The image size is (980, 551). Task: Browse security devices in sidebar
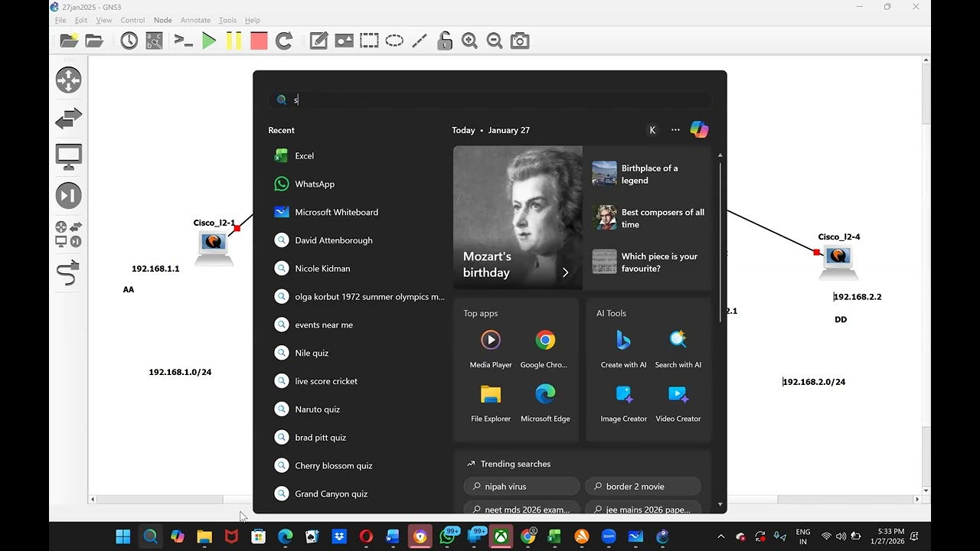68,195
